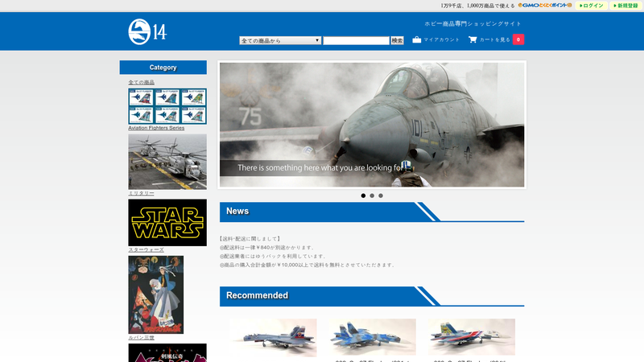The width and height of the screenshot is (644, 362).
Task: Open the third recommended colorful jet image
Action: [x=471, y=337]
